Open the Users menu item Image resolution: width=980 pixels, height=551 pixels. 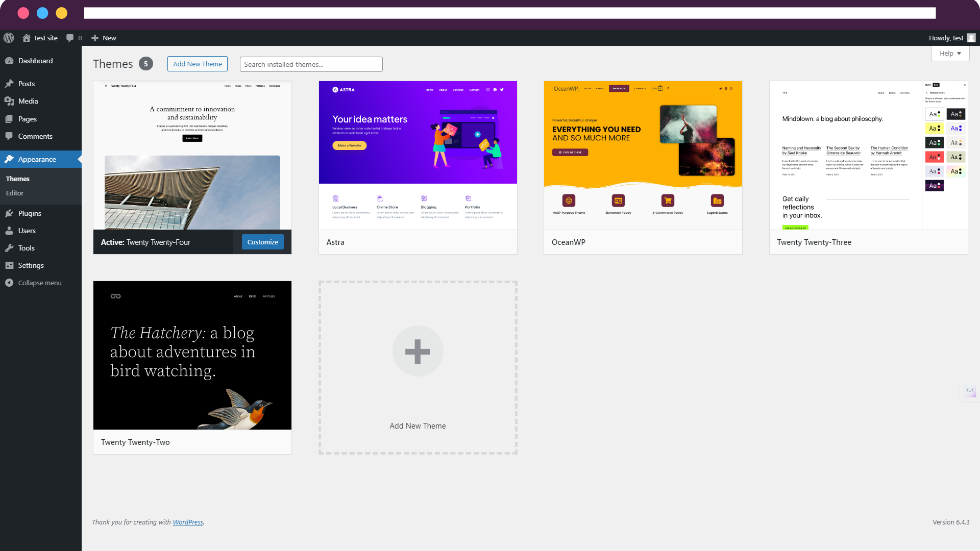41,231
